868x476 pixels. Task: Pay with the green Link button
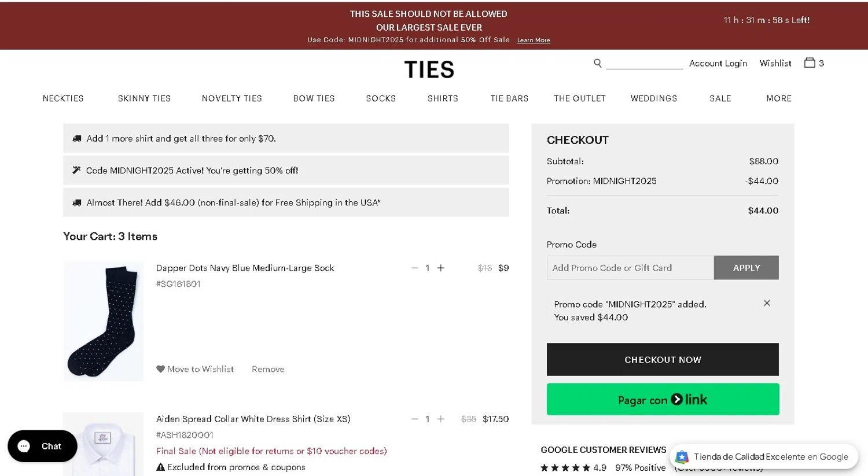pyautogui.click(x=663, y=399)
